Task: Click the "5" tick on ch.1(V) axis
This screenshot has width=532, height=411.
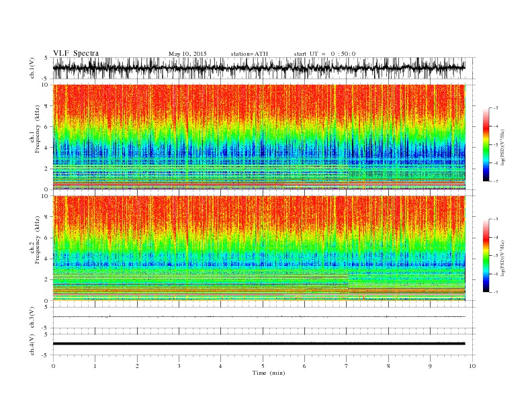Action: coord(46,58)
